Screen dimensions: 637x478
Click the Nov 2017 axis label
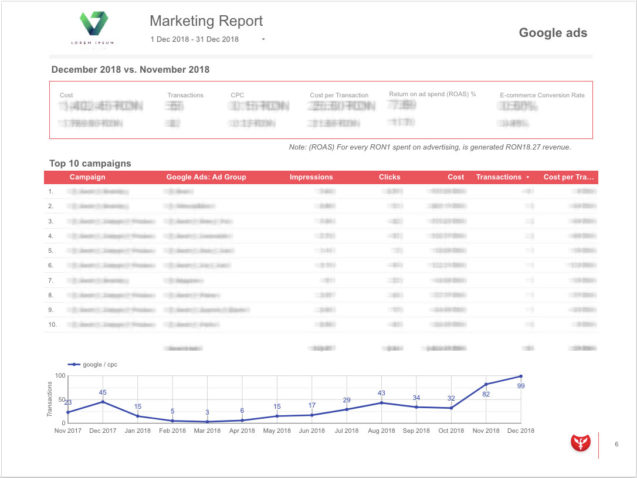[x=68, y=430]
